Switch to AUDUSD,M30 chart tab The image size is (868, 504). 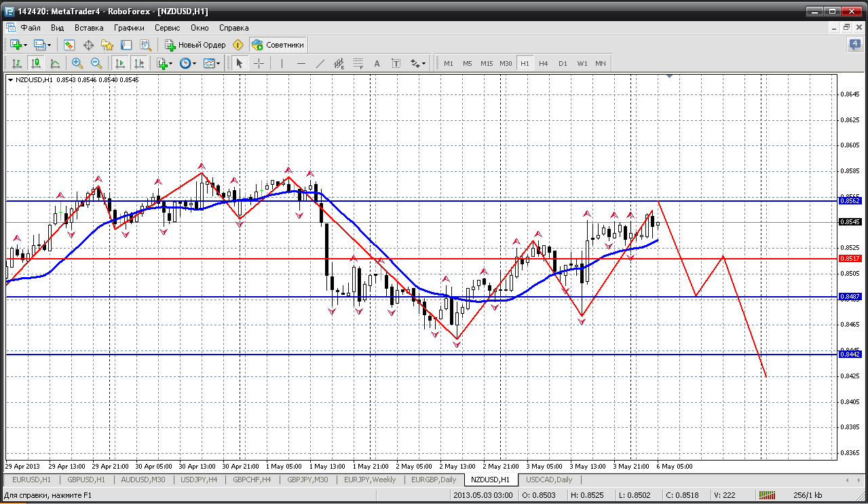click(x=143, y=480)
